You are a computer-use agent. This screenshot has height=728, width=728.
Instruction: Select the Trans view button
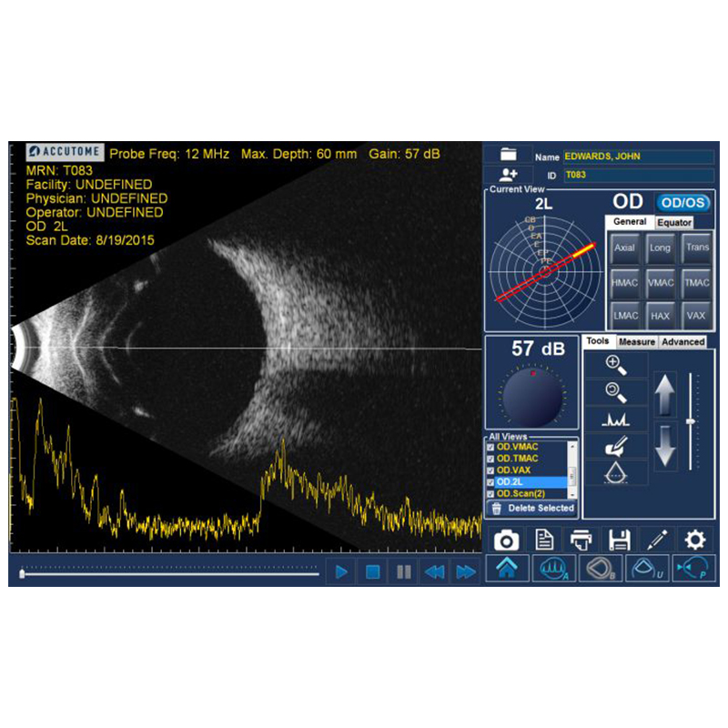coord(697,248)
